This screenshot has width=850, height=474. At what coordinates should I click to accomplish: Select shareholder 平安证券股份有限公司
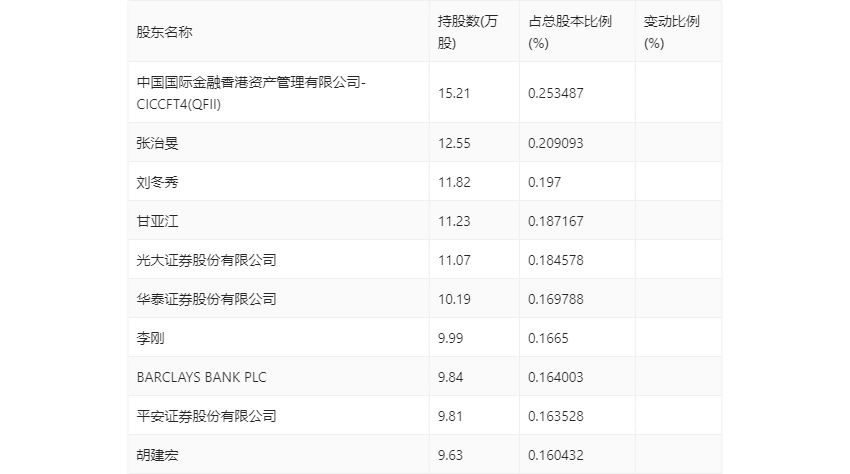[207, 417]
